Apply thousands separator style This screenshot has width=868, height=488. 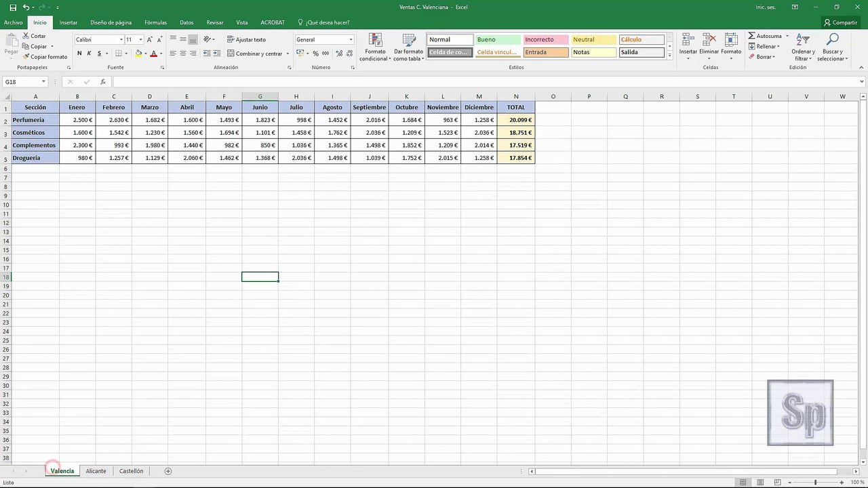[326, 54]
